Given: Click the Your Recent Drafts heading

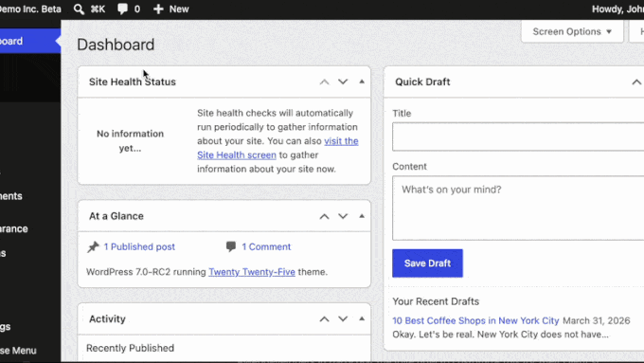Looking at the screenshot, I should [x=436, y=301].
